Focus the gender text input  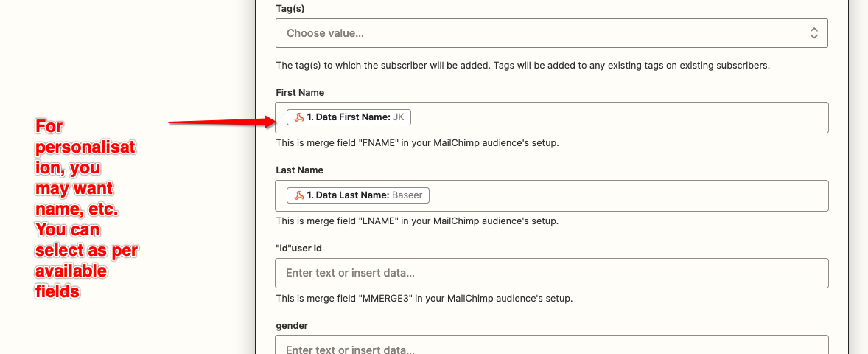[551, 347]
